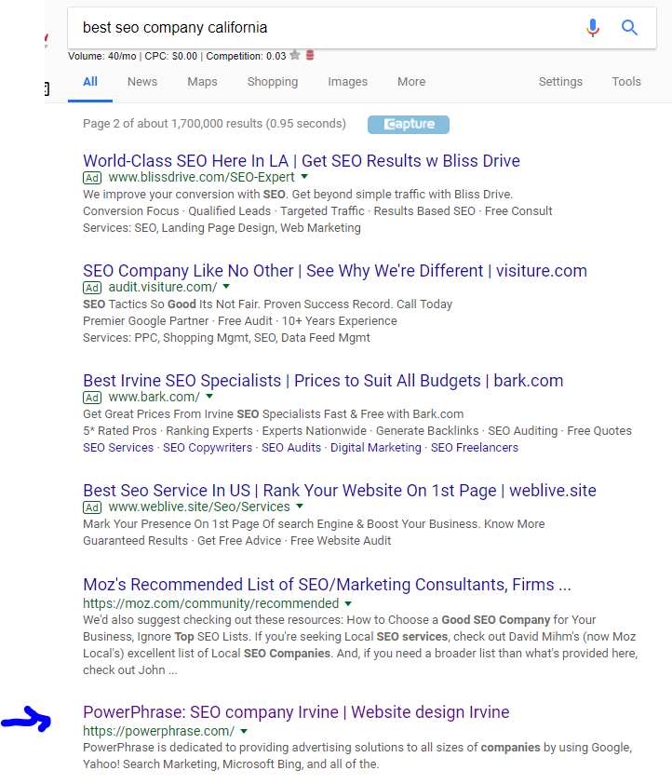Click the 'Volume: 40/mo' keyword stat
The height and width of the screenshot is (784, 672).
coord(102,56)
